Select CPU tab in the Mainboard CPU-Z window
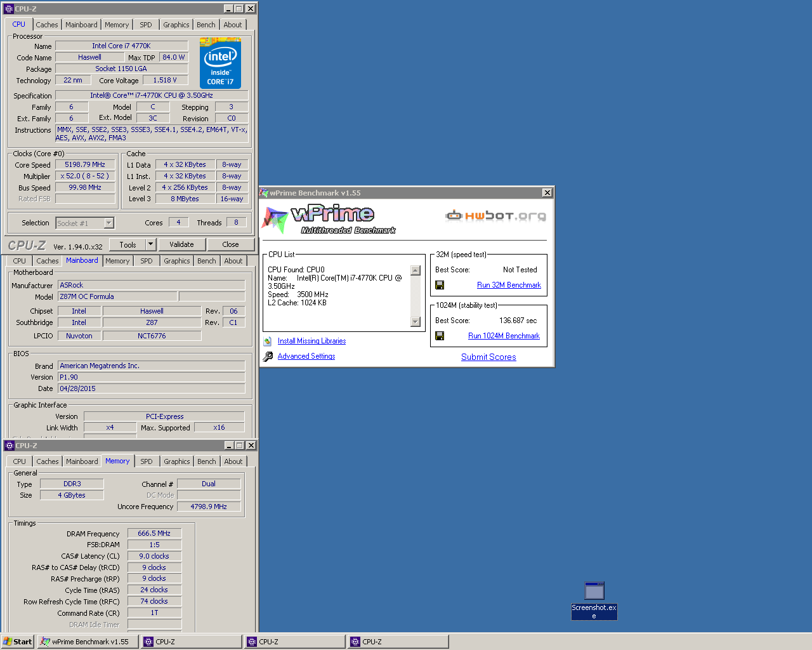Viewport: 812px width, 650px height. [x=20, y=261]
